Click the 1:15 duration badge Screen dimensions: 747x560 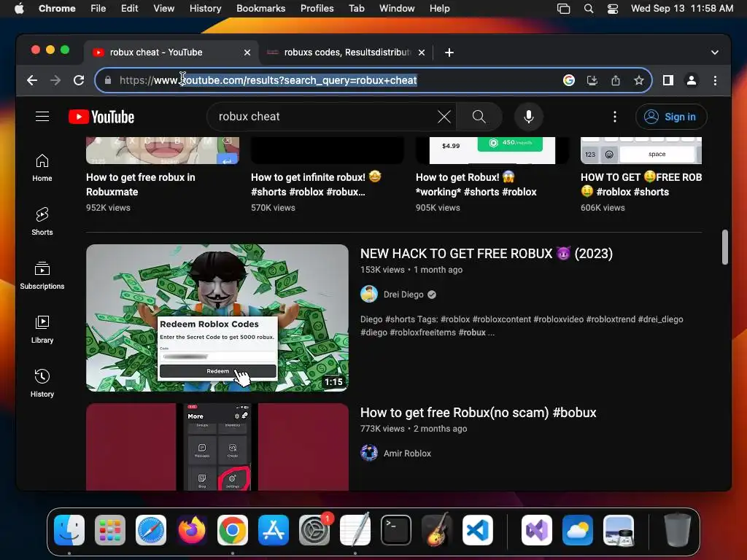coord(333,382)
